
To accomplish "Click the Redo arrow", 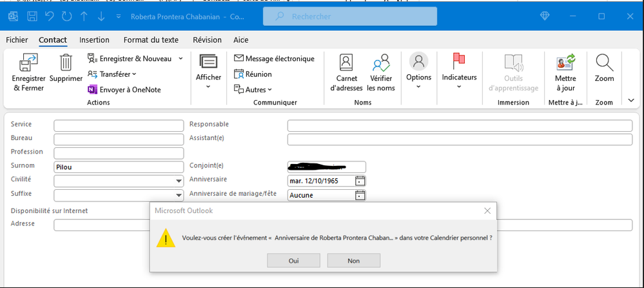I will click(x=66, y=16).
